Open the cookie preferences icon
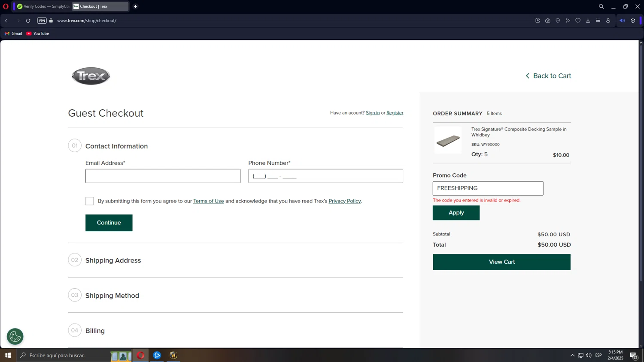Image resolution: width=644 pixels, height=362 pixels. [15, 337]
